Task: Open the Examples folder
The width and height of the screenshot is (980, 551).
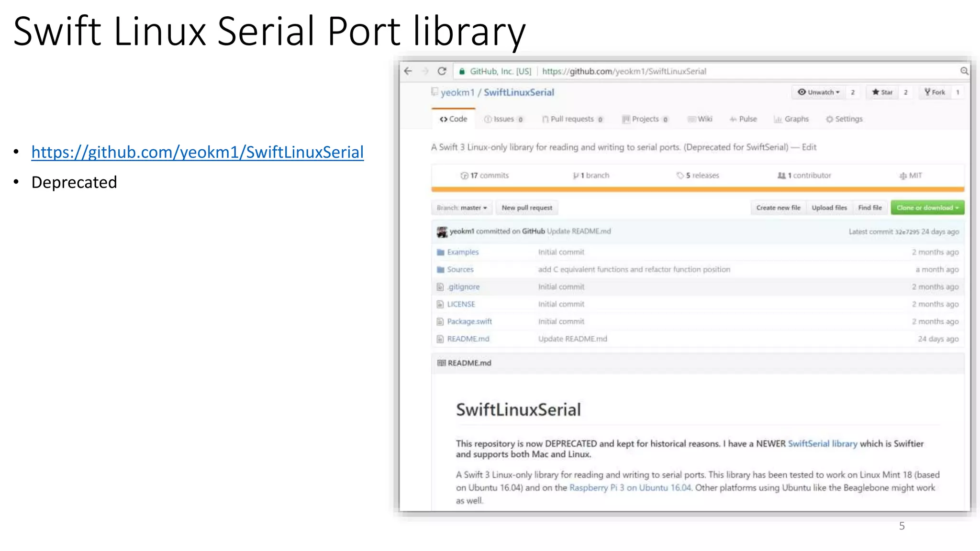Action: 463,252
